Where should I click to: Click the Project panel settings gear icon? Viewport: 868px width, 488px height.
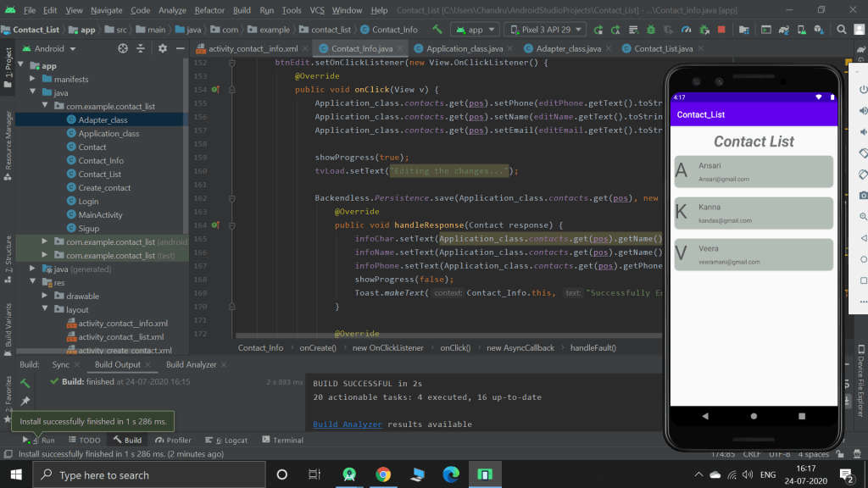163,49
